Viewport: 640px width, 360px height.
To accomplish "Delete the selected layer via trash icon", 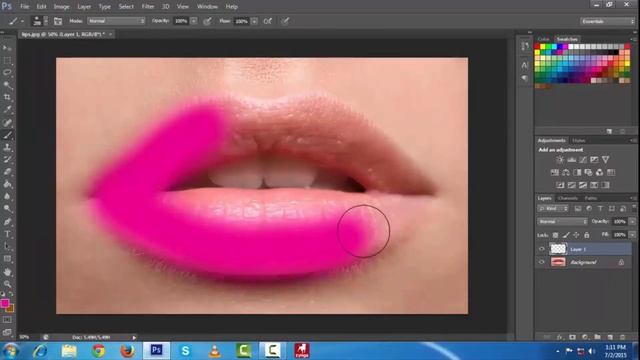I will point(622,337).
